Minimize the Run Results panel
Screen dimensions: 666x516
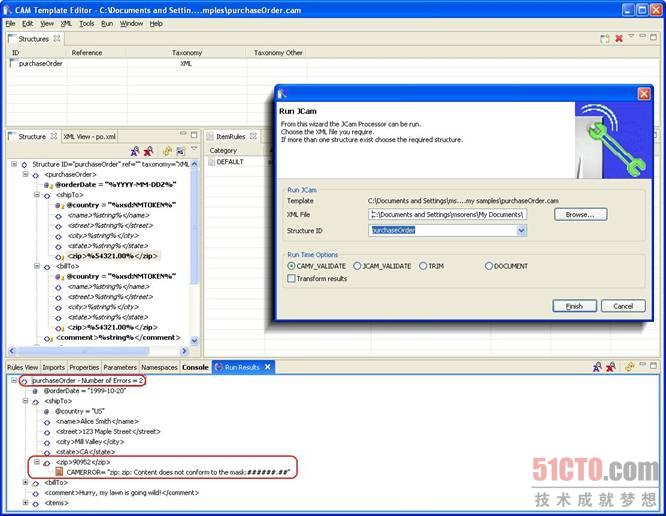643,365
